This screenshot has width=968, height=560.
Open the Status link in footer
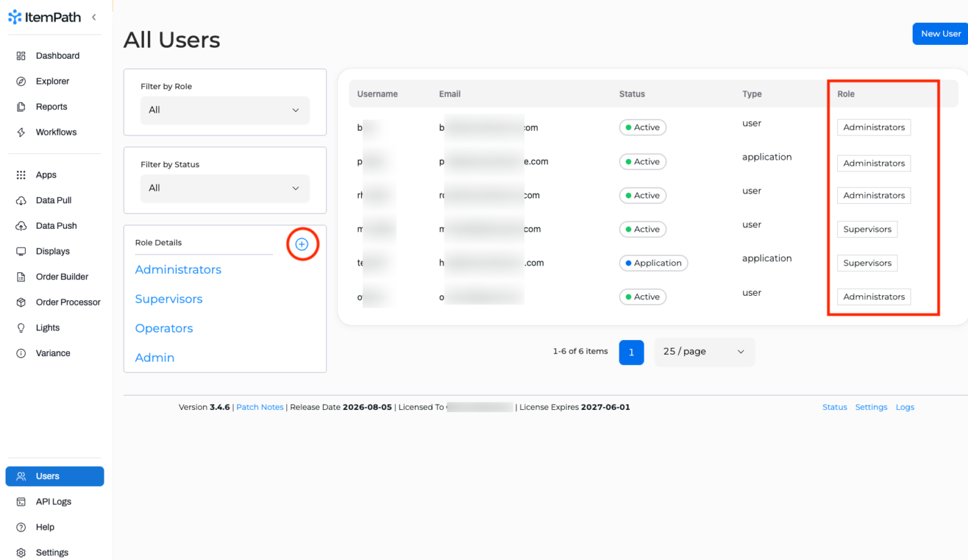[835, 407]
